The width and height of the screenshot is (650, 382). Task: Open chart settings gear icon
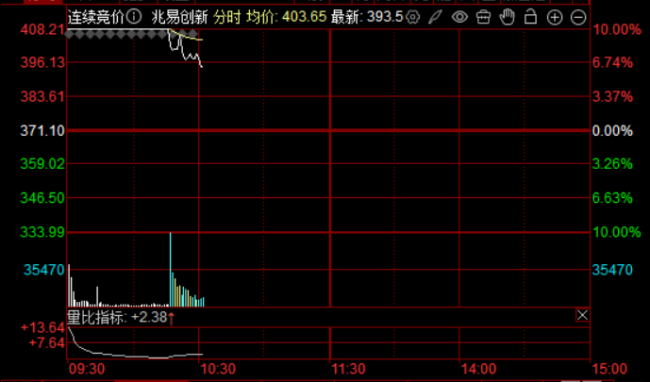coord(413,17)
